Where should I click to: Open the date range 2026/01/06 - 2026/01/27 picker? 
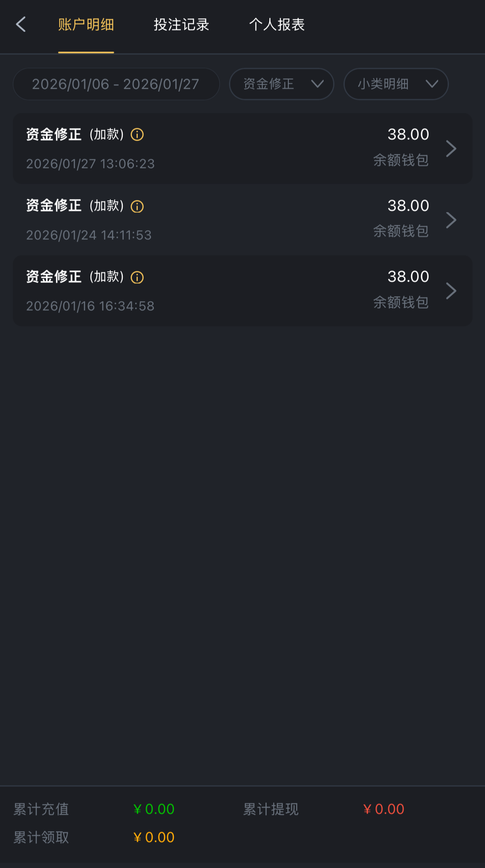click(x=116, y=84)
